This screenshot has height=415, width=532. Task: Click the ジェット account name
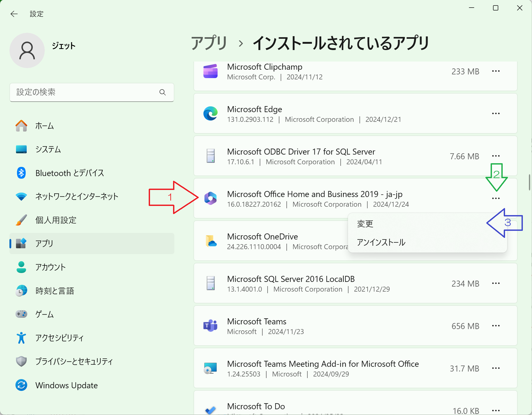pyautogui.click(x=64, y=46)
